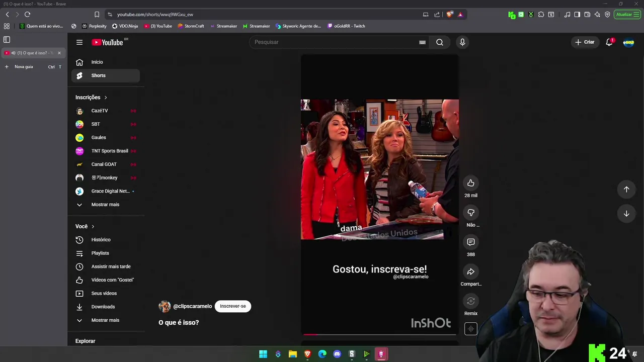This screenshot has height=362, width=644.
Task: Open Downloads in the sidebar
Action: [106, 307]
